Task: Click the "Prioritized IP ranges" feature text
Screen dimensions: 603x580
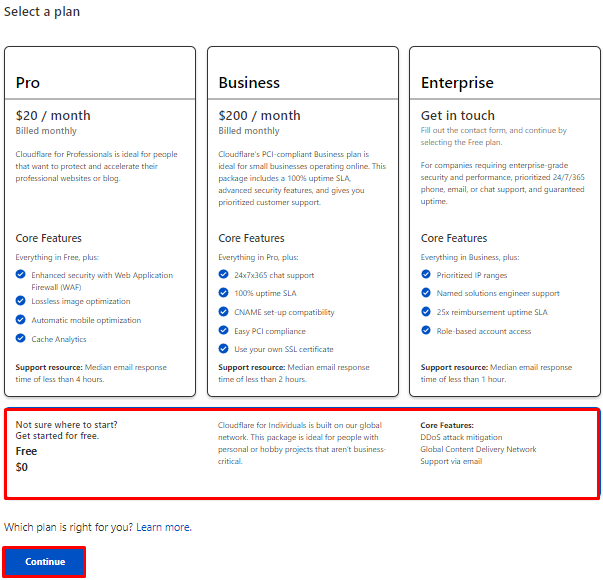Action: 472,275
